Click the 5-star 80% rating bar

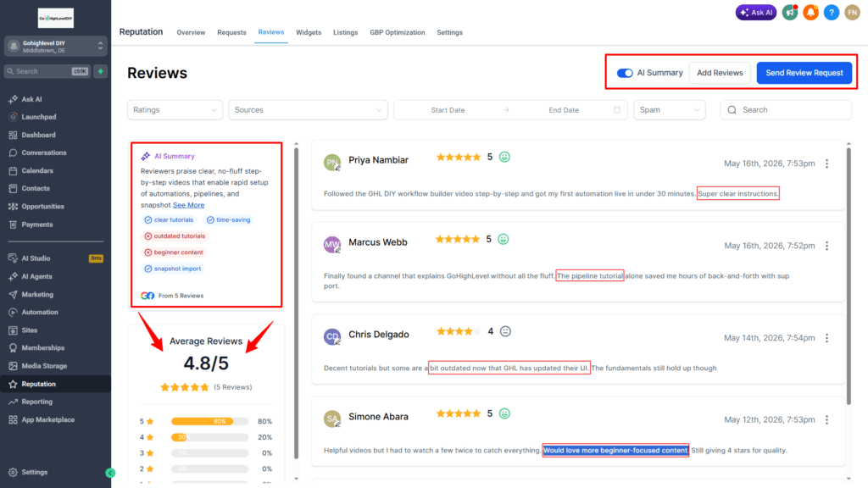209,422
